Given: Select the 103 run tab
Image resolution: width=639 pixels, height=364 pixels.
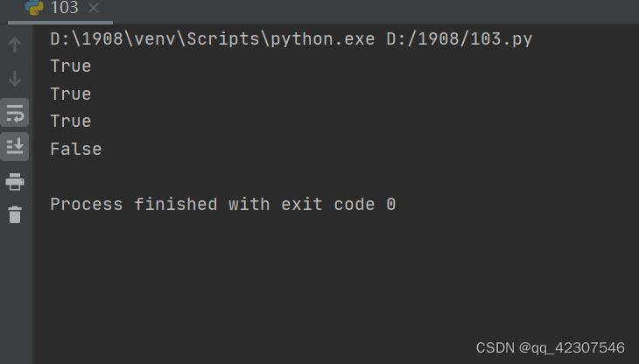Looking at the screenshot, I should click(60, 8).
